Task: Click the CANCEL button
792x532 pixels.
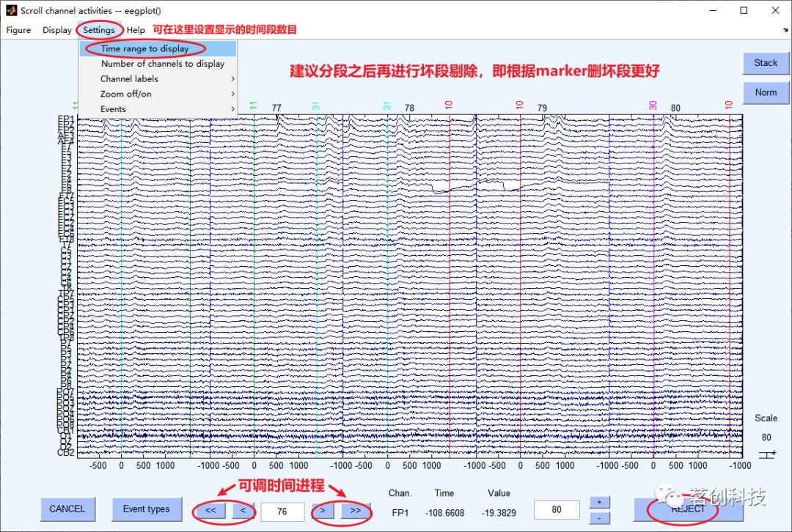Action: pyautogui.click(x=67, y=509)
